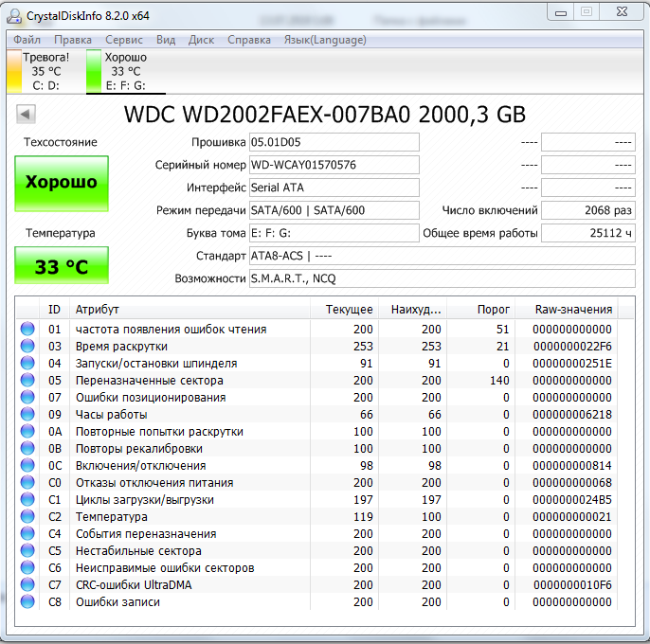
Task: Click status circle for Температура attribute
Action: tap(27, 516)
